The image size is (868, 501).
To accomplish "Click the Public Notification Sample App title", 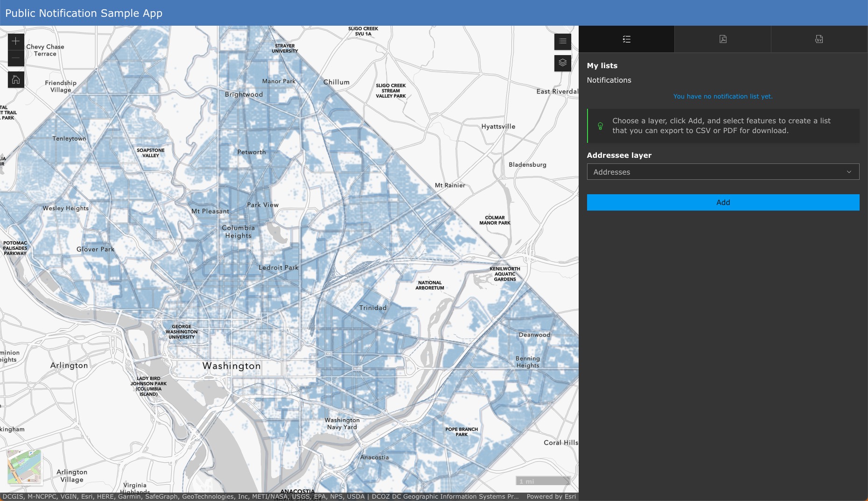I will pos(84,13).
